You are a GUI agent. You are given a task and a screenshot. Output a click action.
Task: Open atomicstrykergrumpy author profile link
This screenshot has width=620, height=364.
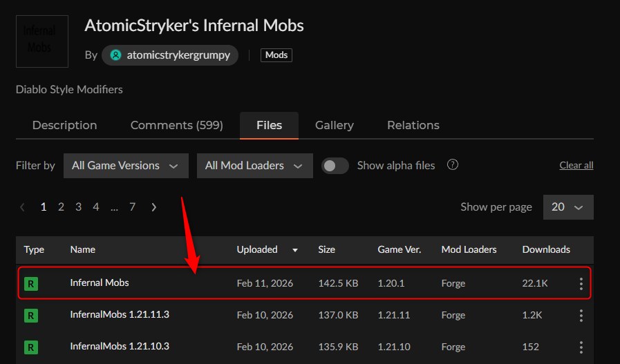pos(170,55)
